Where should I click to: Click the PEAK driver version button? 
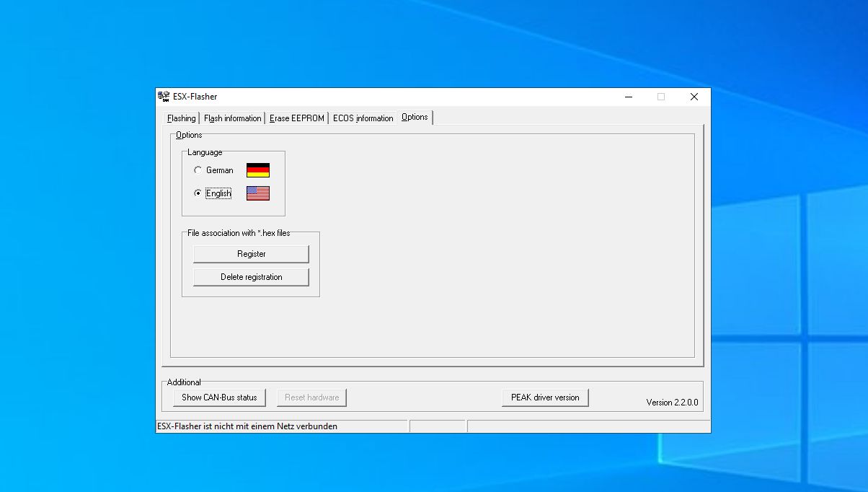(x=545, y=397)
